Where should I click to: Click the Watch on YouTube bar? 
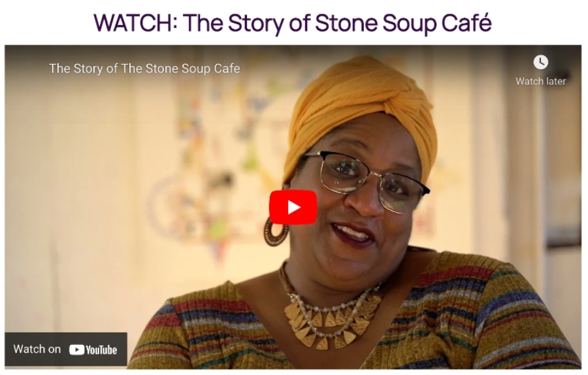click(65, 349)
